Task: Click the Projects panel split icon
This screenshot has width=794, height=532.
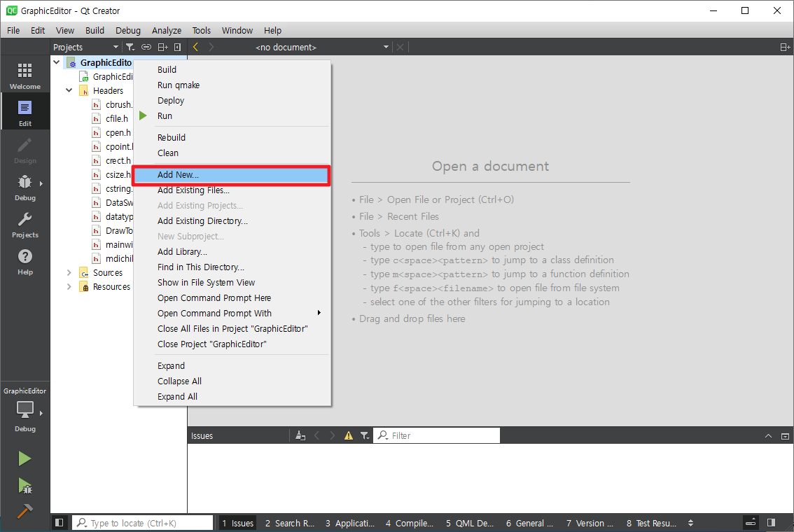Action: tap(162, 47)
